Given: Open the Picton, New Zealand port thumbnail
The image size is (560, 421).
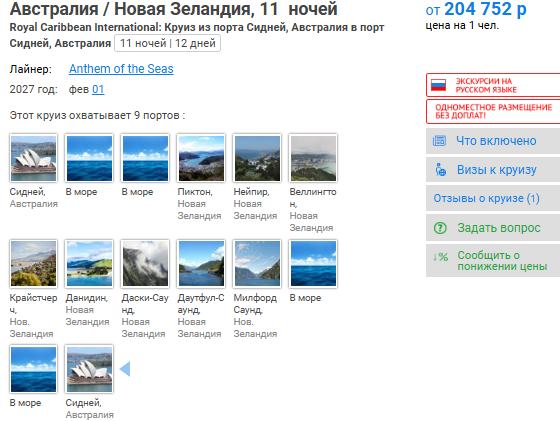Looking at the screenshot, I should click(201, 158).
